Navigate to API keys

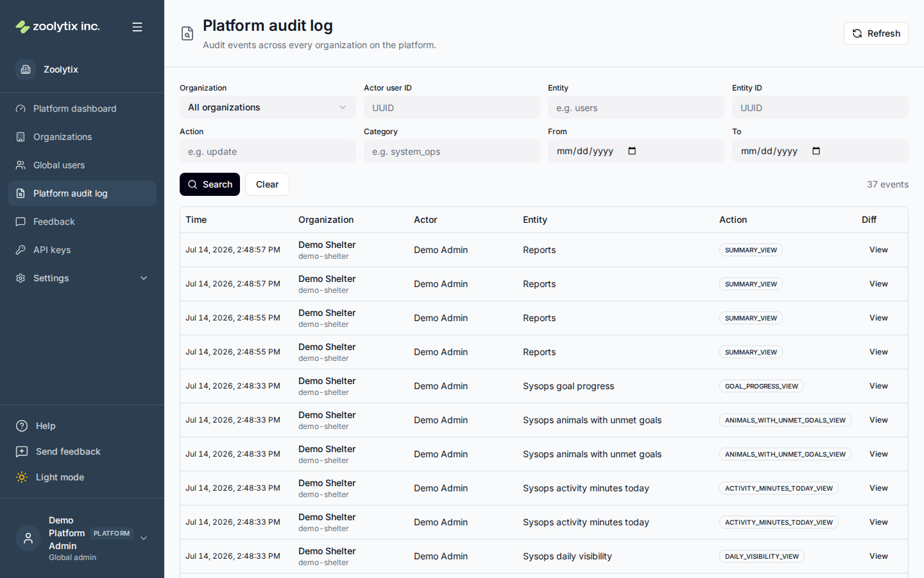82,250
